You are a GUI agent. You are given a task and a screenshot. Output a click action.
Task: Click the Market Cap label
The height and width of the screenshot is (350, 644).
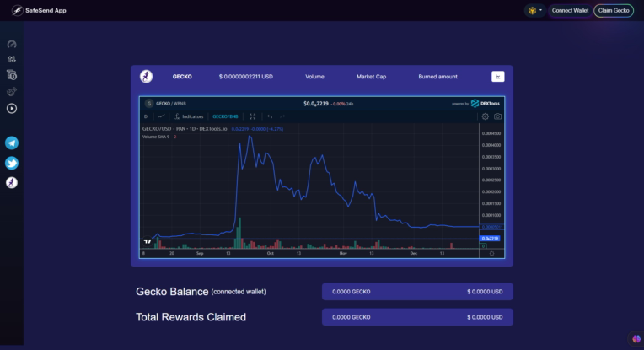[x=371, y=77]
